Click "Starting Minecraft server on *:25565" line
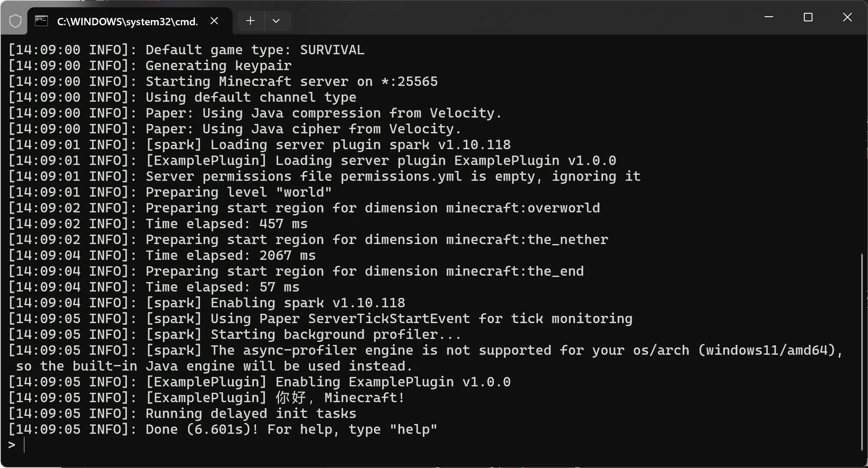 [x=291, y=82]
